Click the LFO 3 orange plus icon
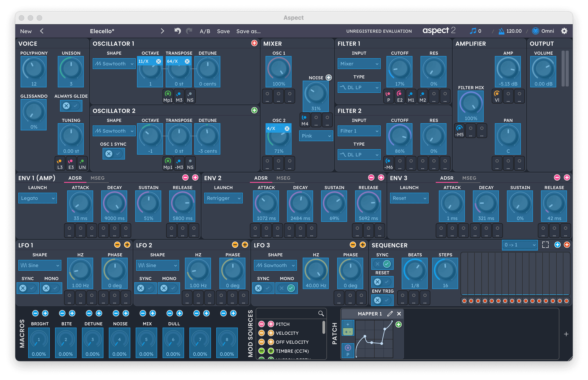Screen dimensions: 588x380 tap(363, 245)
